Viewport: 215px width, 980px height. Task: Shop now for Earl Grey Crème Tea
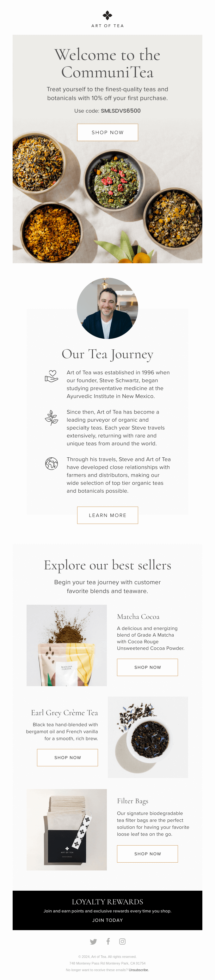pyautogui.click(x=67, y=757)
